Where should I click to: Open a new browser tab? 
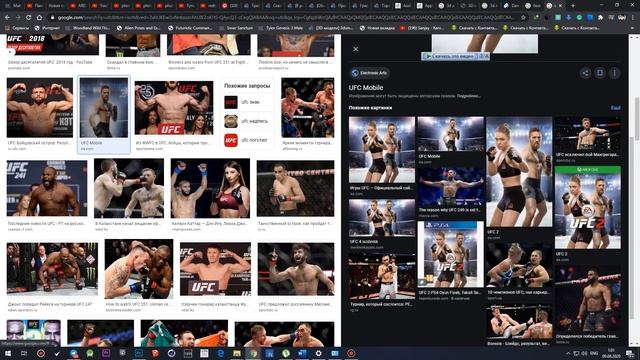[x=573, y=6]
